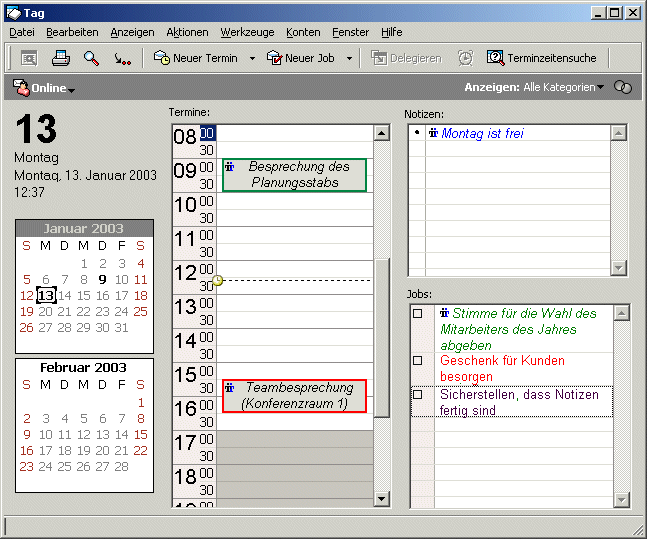This screenshot has height=539, width=647.
Task: Select February 1 in Februar 2003
Action: 141,402
